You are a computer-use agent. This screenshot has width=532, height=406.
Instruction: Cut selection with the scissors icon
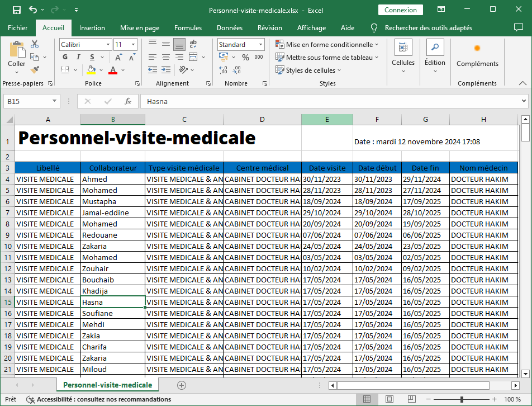pyautogui.click(x=35, y=44)
